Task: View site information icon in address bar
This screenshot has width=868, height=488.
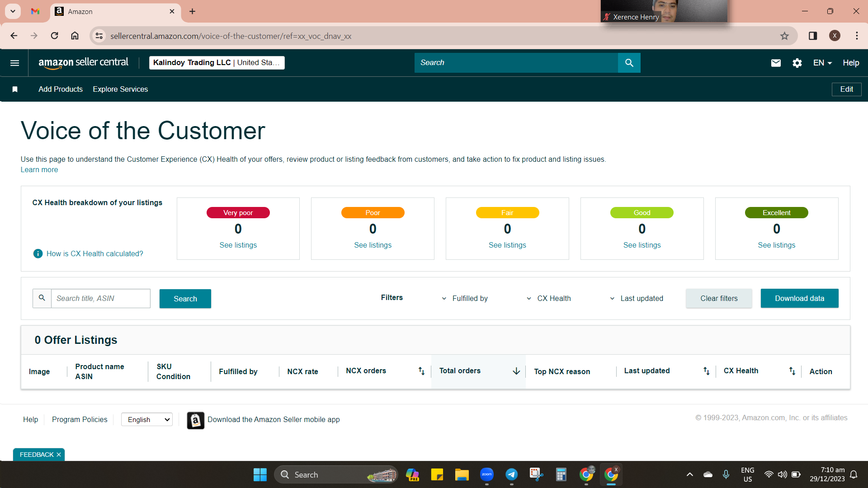Action: [99, 36]
